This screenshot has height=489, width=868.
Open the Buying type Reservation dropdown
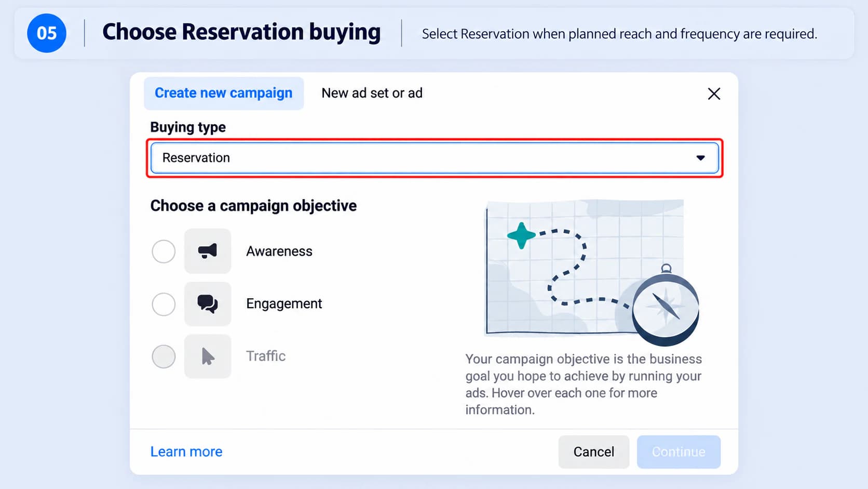tap(435, 158)
